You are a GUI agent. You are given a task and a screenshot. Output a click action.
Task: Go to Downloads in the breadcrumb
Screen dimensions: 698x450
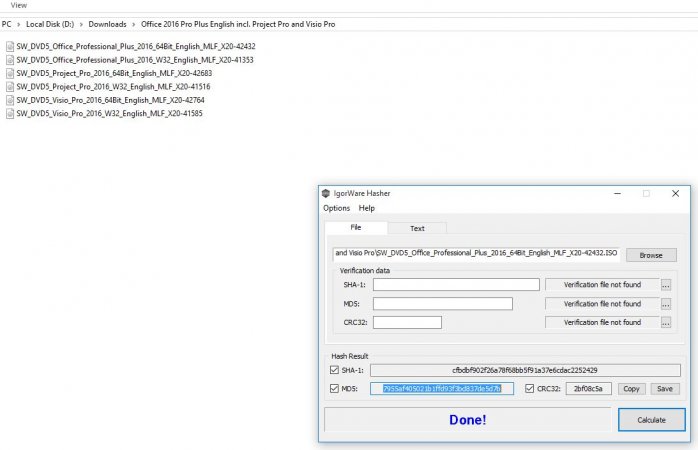(107, 24)
